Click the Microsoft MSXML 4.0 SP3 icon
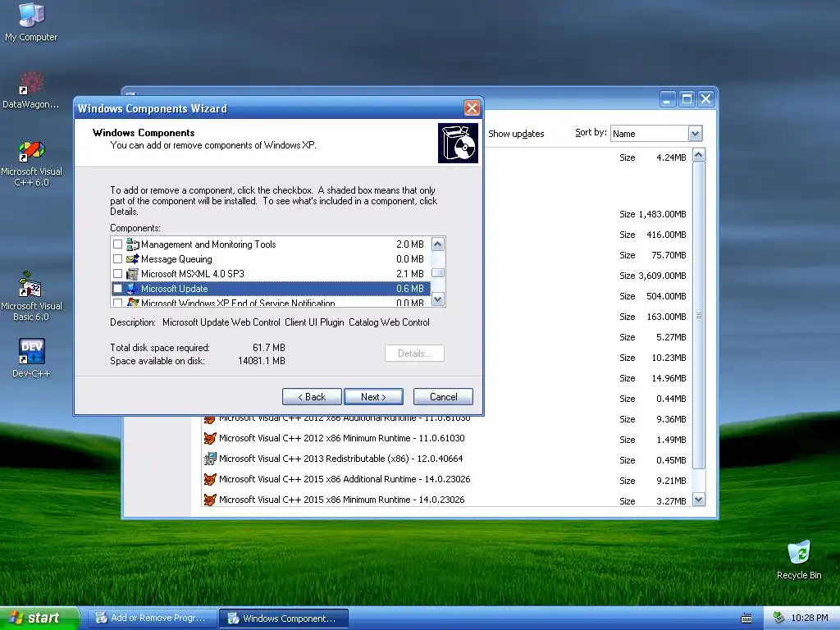The width and height of the screenshot is (840, 630). [132, 274]
